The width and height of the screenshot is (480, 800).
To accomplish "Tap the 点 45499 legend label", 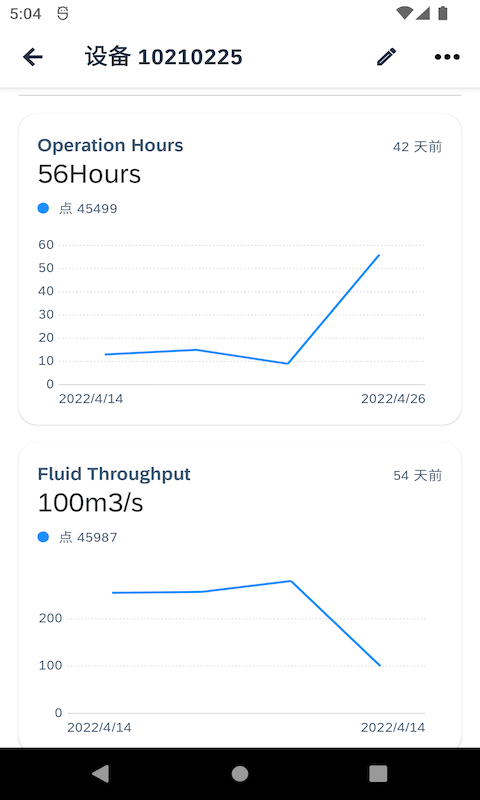I will coord(88,209).
